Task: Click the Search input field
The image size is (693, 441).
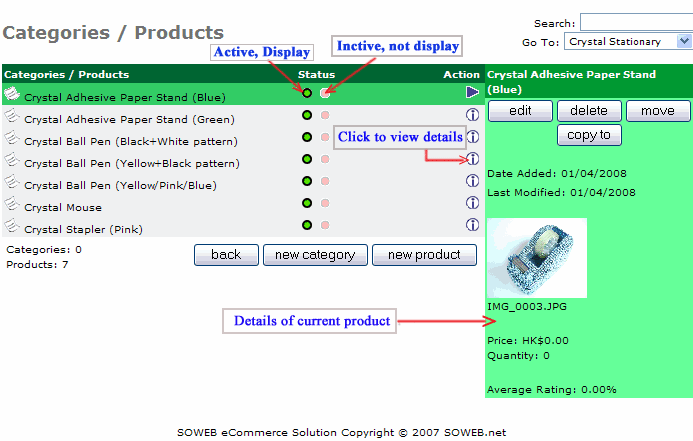Action: point(636,23)
